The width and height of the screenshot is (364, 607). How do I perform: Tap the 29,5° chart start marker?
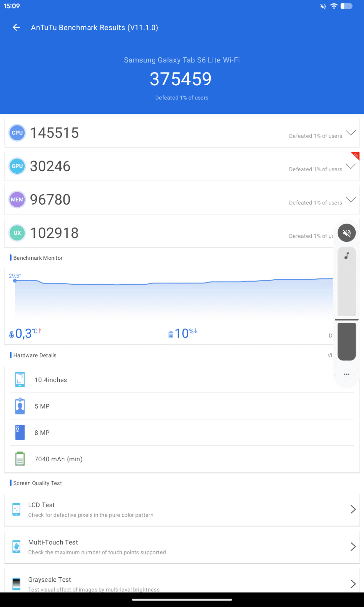15,281
